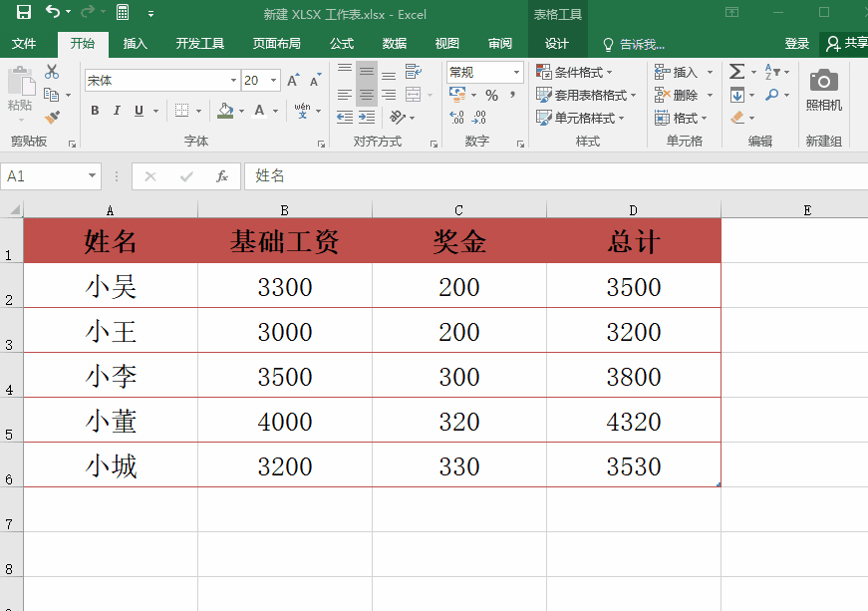Click the Cut scissors icon
This screenshot has height=611, width=868.
coord(52,72)
